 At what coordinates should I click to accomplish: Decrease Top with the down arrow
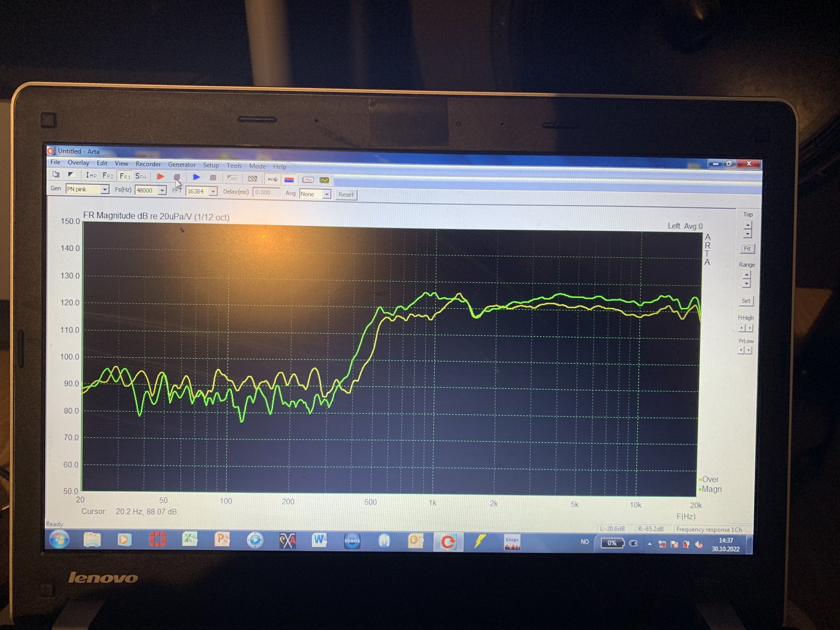tap(748, 233)
